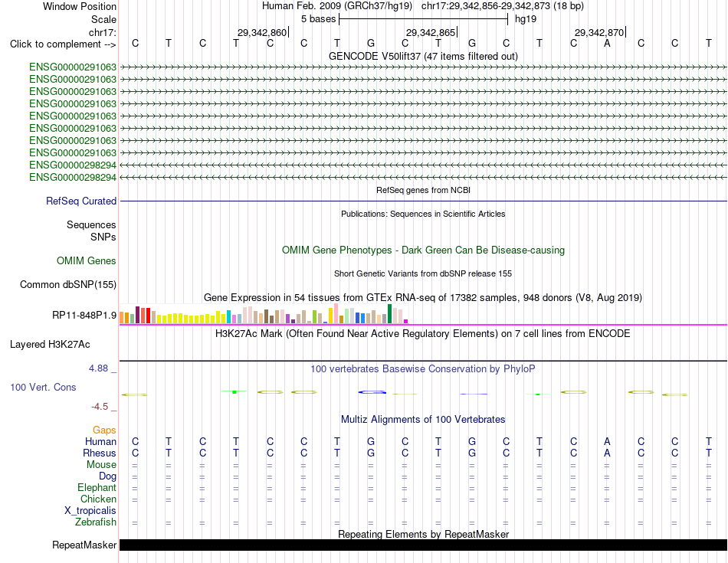Image resolution: width=728 pixels, height=563 pixels.
Task: Open 'Short Genetic Variants from dbSNP release 155'
Action: pyautogui.click(x=423, y=274)
